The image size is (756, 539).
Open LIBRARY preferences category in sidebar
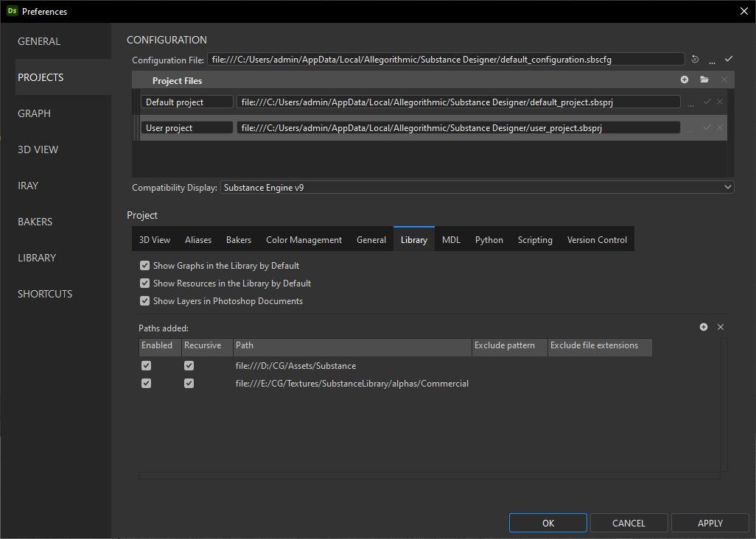coord(63,258)
